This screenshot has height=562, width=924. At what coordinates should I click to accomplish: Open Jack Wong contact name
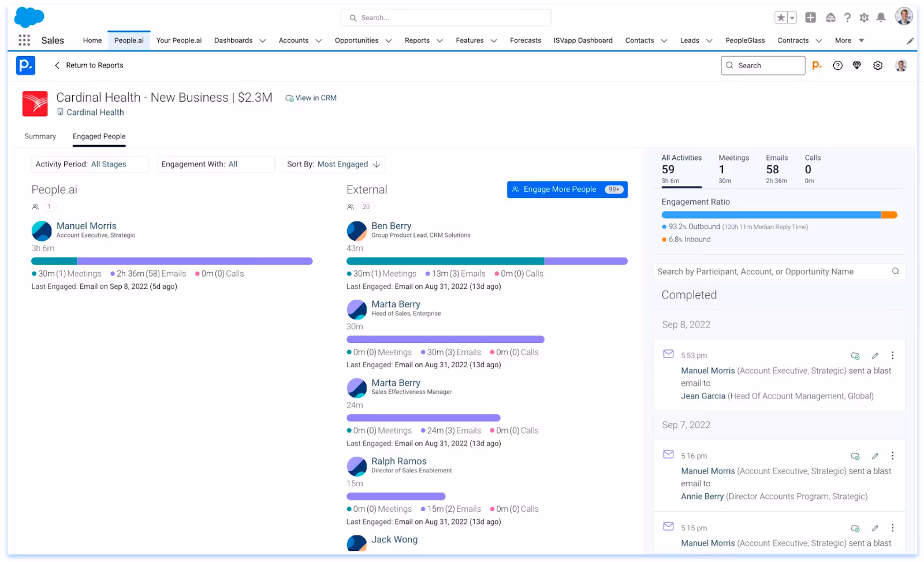coord(394,539)
